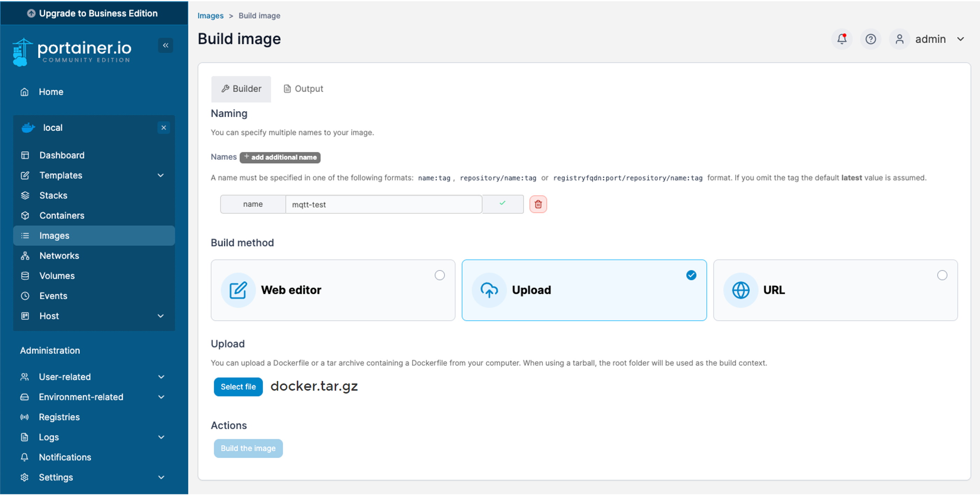The image size is (980, 495).
Task: Click the Networks sidebar icon
Action: (26, 256)
